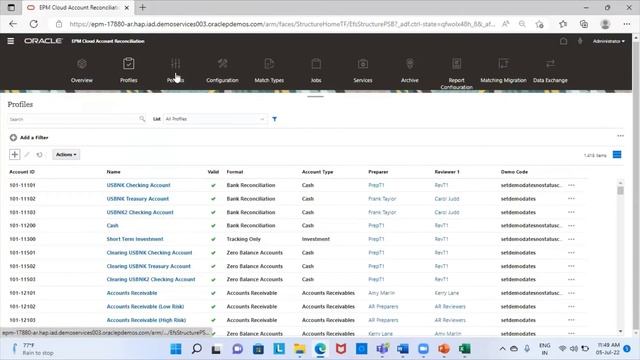This screenshot has height=360, width=640.
Task: Open the Matching Migration card icon
Action: (x=503, y=64)
